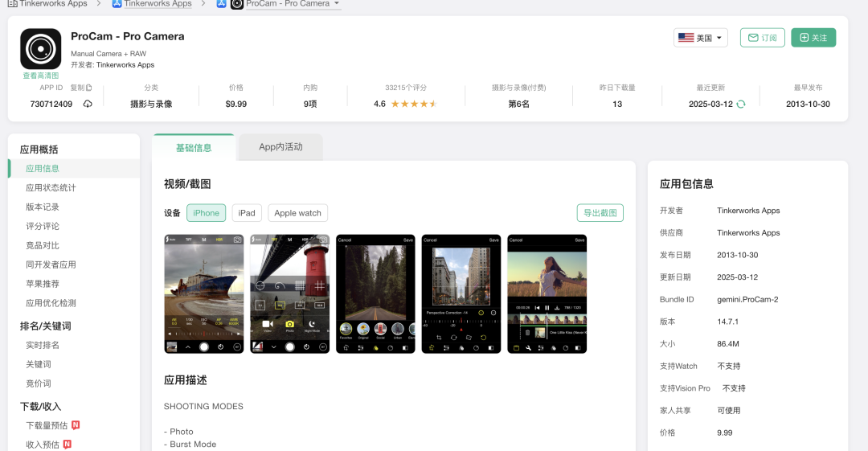The width and height of the screenshot is (868, 451).
Task: Click the US flag icon
Action: coord(686,38)
